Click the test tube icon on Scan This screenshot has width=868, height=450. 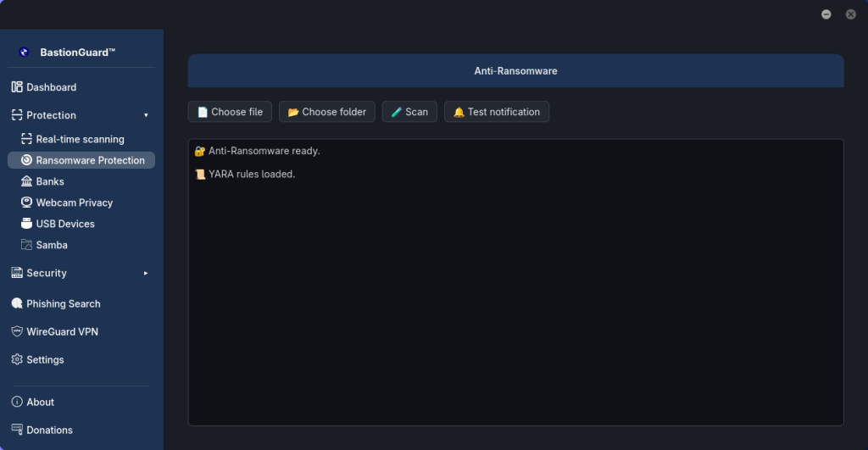[x=397, y=112]
